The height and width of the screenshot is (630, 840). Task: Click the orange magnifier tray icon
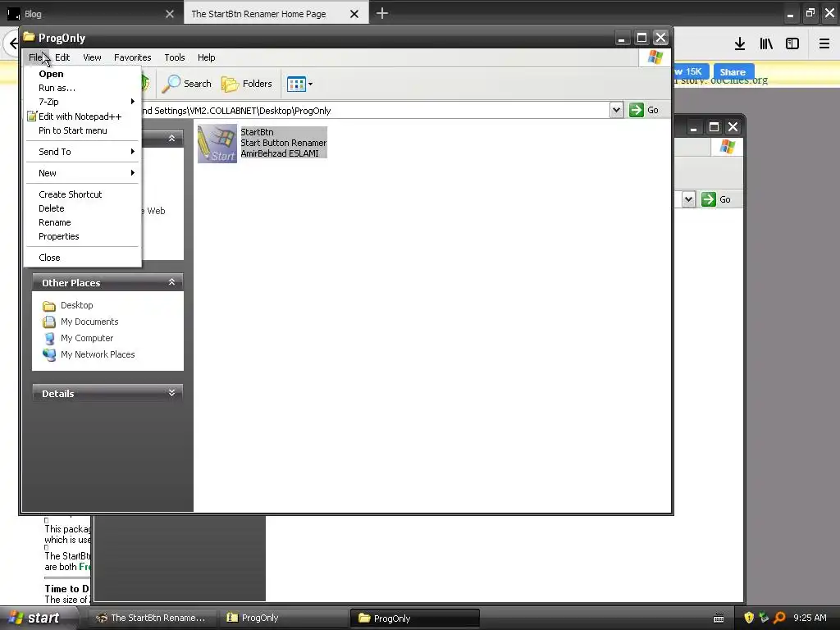(x=779, y=618)
